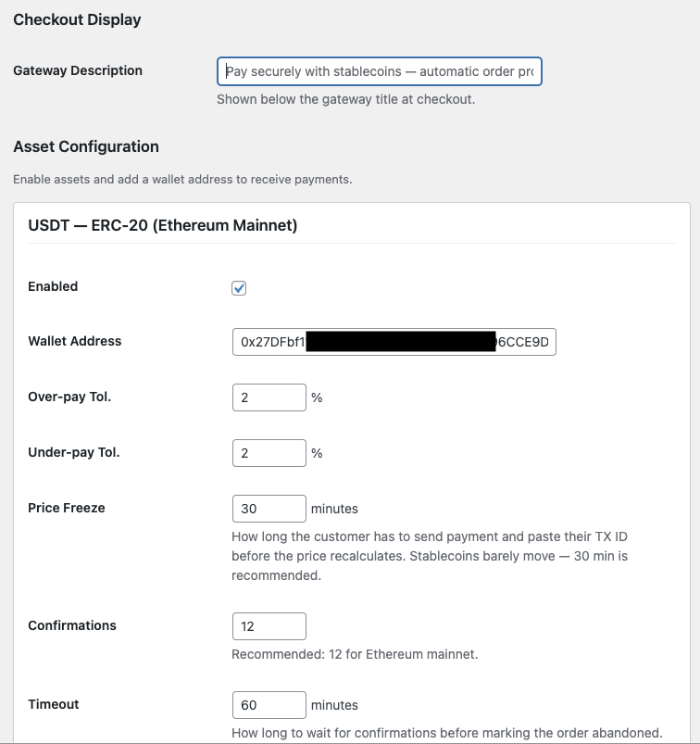Click the Under-pay Tol. label

73,452
